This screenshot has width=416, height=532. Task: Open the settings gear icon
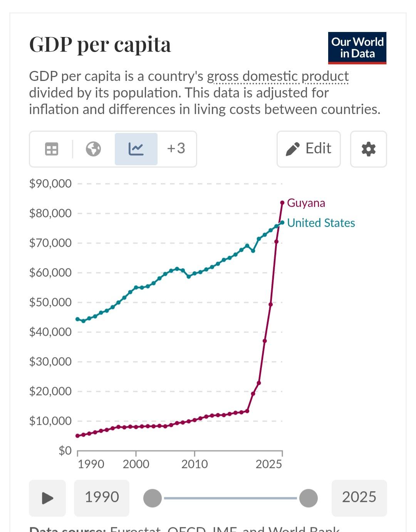368,149
